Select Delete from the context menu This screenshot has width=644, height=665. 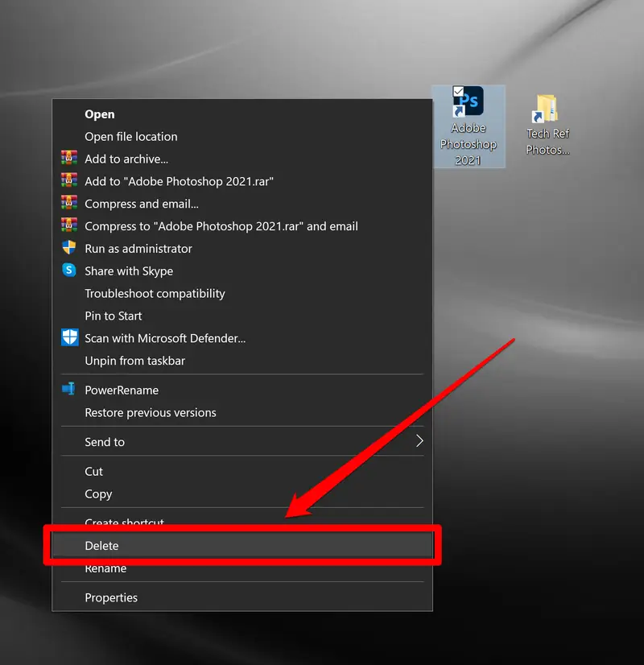click(x=102, y=546)
